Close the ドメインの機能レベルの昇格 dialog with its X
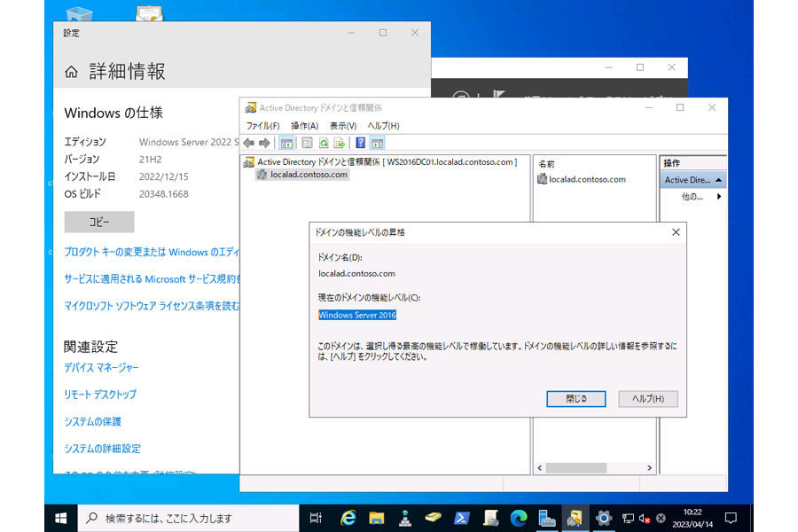798x532 pixels. pyautogui.click(x=676, y=232)
